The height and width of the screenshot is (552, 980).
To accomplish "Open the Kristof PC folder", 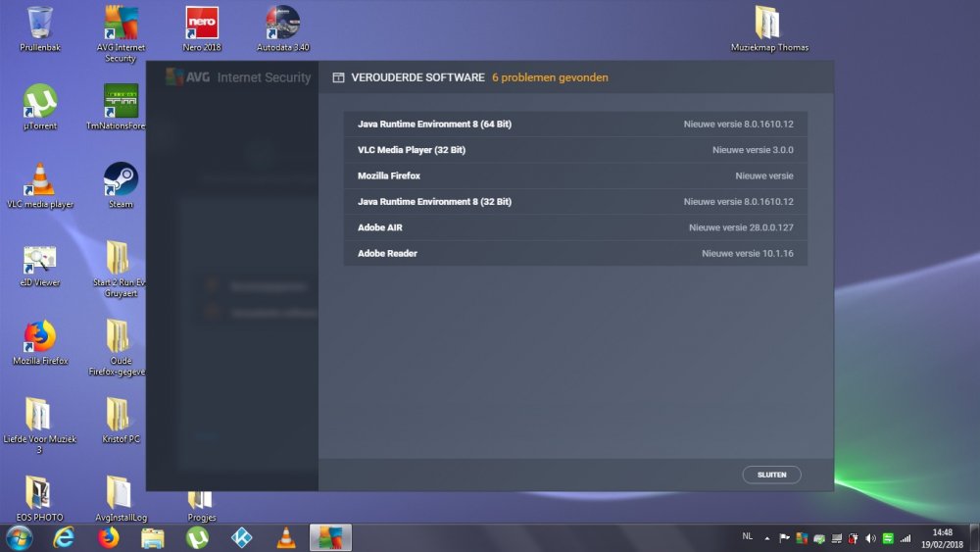I will tap(121, 421).
